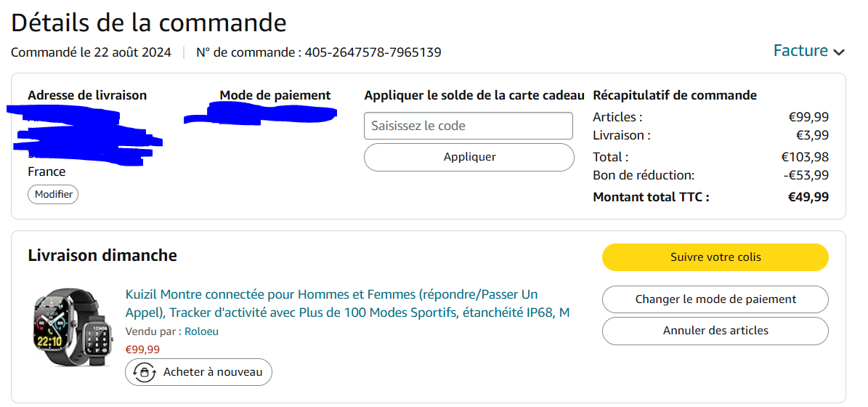Select Changer le mode de paiement
This screenshot has width=868, height=407.
[715, 299]
